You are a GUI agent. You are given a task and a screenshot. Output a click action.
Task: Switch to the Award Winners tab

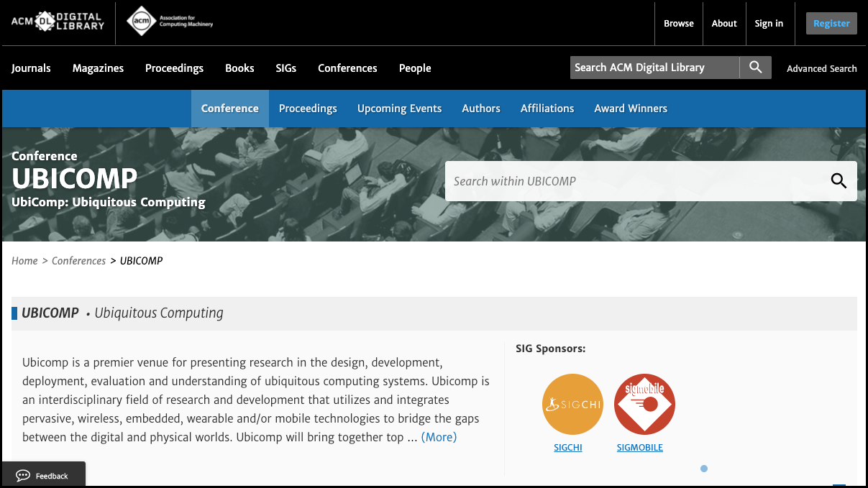pos(631,109)
